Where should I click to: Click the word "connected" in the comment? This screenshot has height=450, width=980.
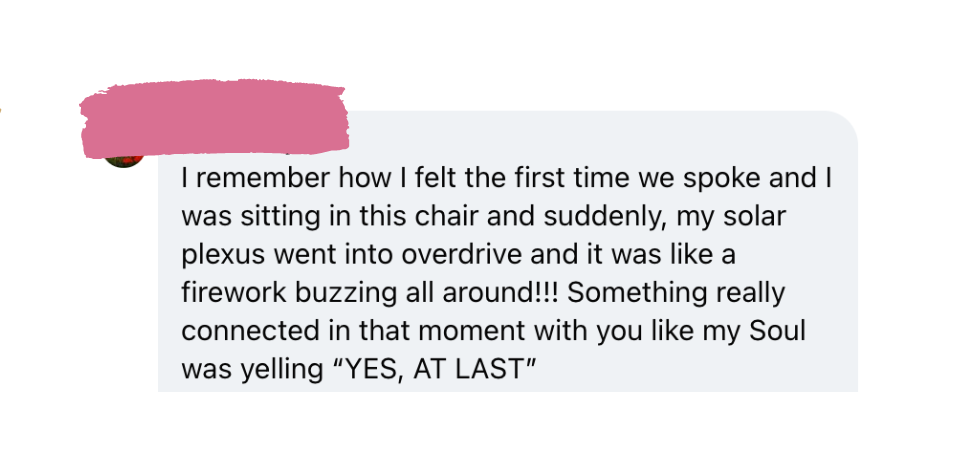[x=243, y=331]
